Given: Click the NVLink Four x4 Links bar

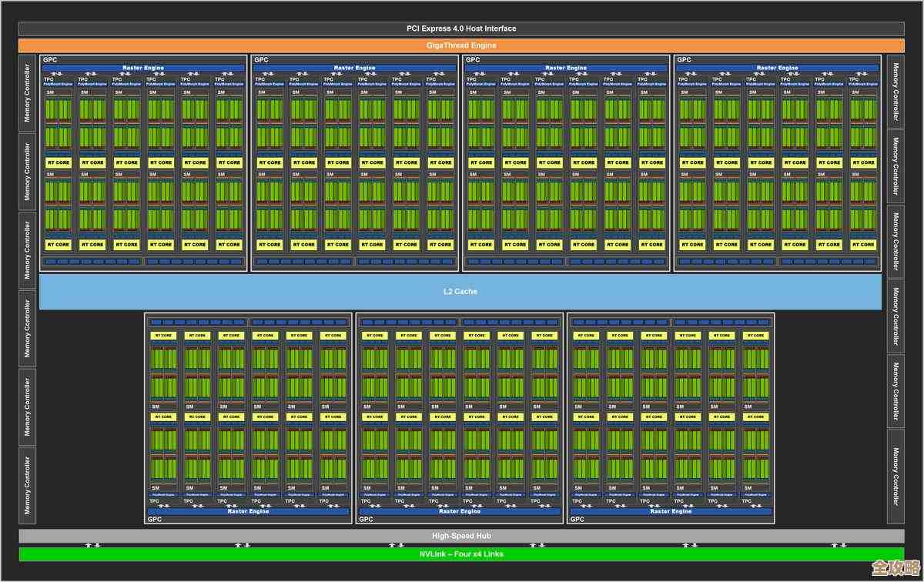Looking at the screenshot, I should (x=462, y=554).
